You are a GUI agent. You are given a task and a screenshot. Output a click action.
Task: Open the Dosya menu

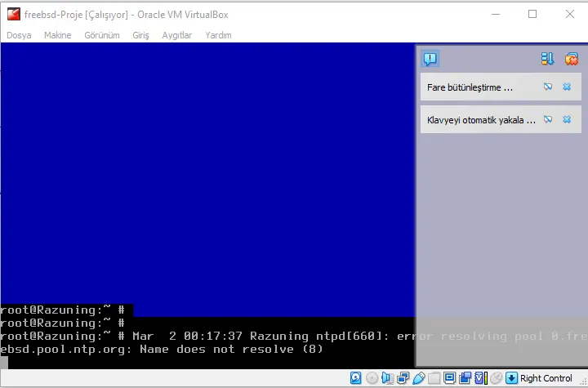point(19,35)
